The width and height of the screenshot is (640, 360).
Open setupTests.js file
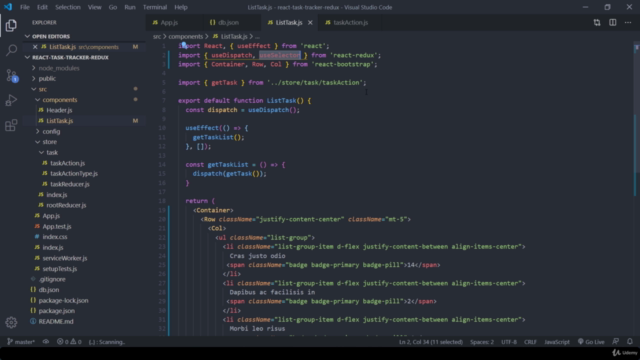[60, 269]
